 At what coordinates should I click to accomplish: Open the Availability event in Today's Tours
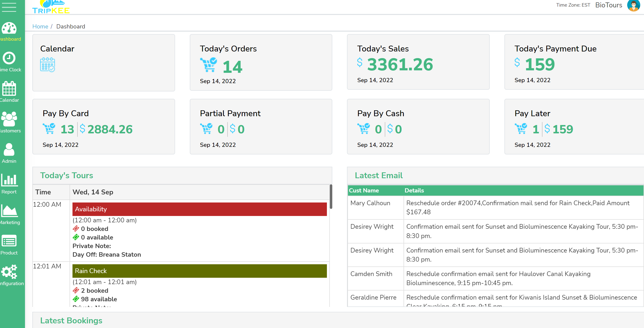tap(199, 209)
